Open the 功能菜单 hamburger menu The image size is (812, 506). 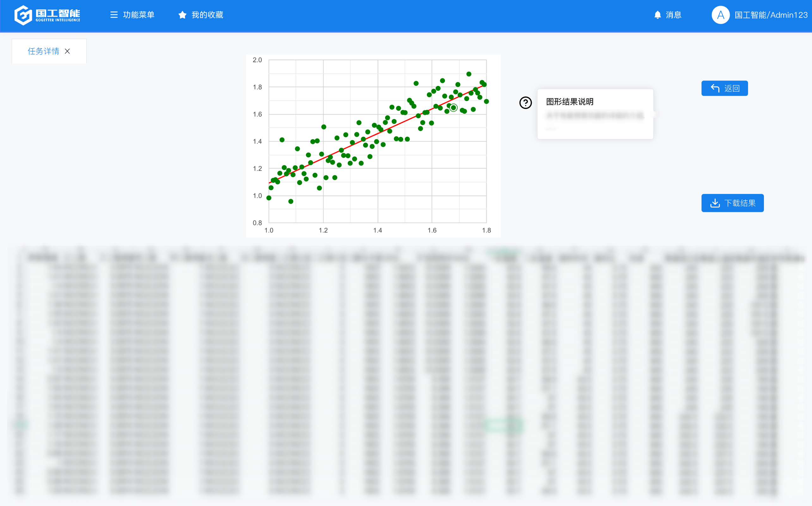click(114, 15)
